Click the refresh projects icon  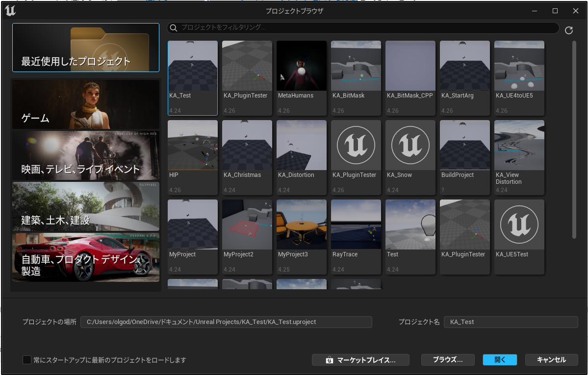pos(568,30)
